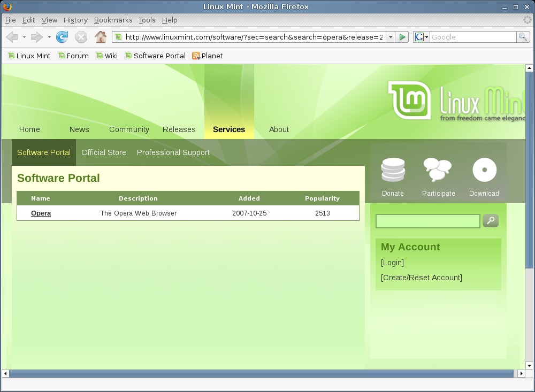The height and width of the screenshot is (392, 535).
Task: Click the Description column header
Action: (x=138, y=198)
